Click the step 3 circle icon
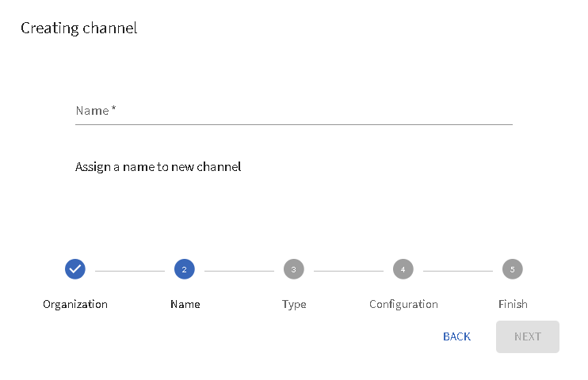This screenshot has height=380, width=588. pos(294,269)
